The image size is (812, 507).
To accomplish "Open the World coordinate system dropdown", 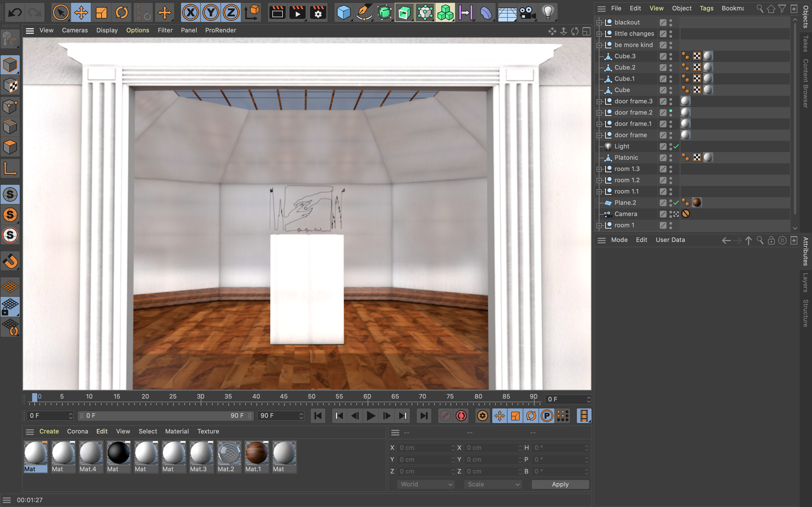I will [x=425, y=484].
